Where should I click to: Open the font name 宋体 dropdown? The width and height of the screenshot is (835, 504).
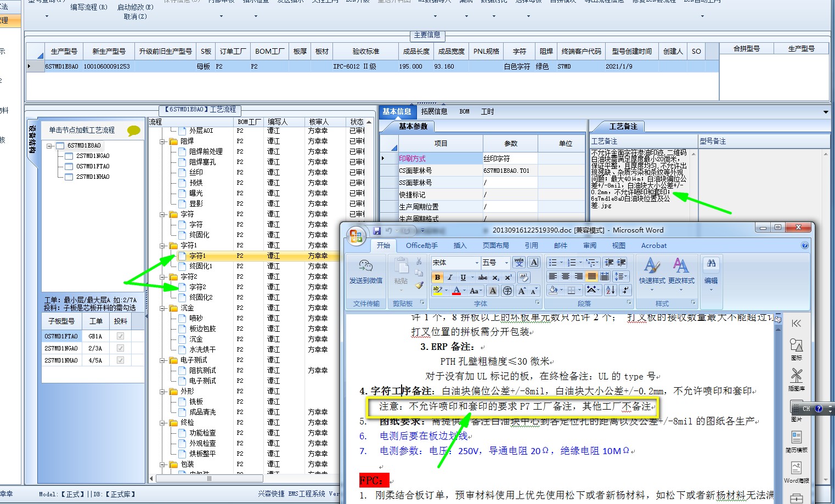click(x=476, y=263)
